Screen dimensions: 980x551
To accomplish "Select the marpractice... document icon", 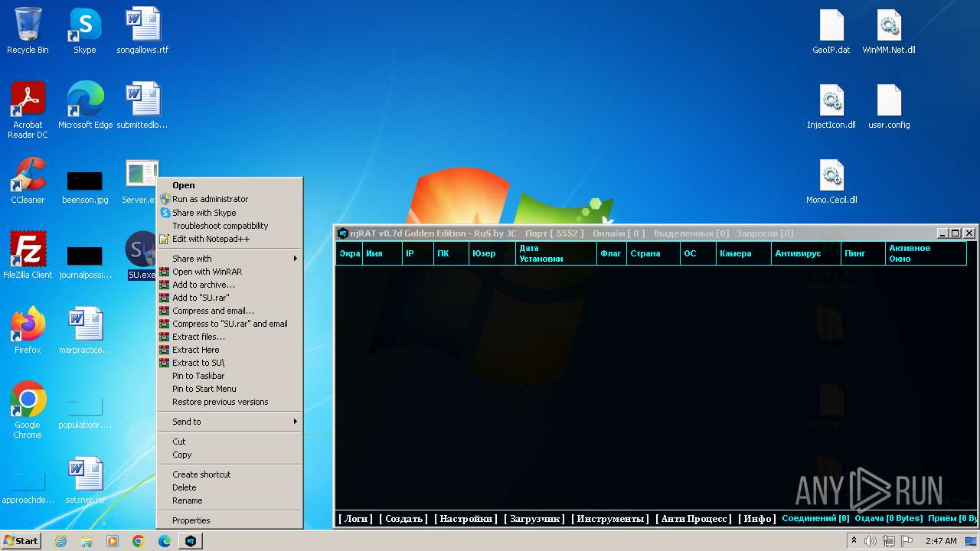I will (85, 331).
